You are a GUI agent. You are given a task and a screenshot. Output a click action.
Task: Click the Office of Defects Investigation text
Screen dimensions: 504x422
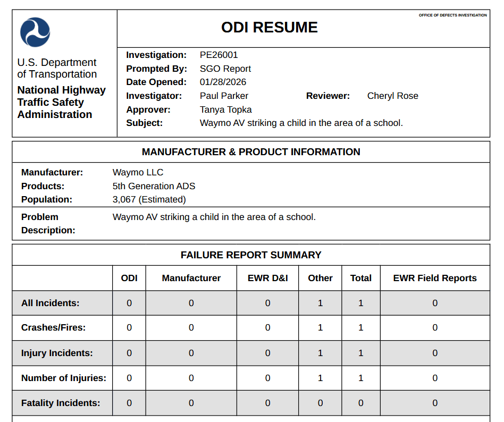tap(452, 15)
